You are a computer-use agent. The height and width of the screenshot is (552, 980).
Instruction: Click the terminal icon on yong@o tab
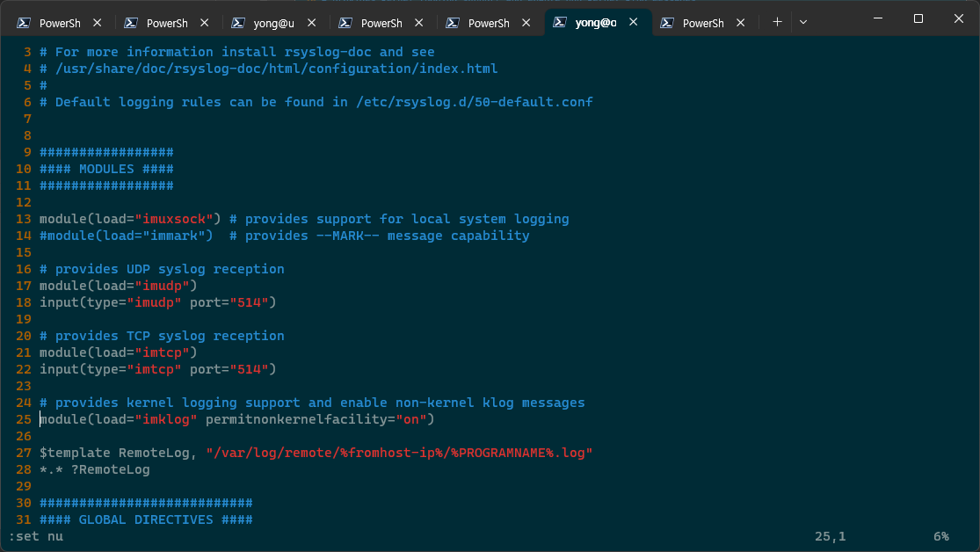tap(560, 23)
